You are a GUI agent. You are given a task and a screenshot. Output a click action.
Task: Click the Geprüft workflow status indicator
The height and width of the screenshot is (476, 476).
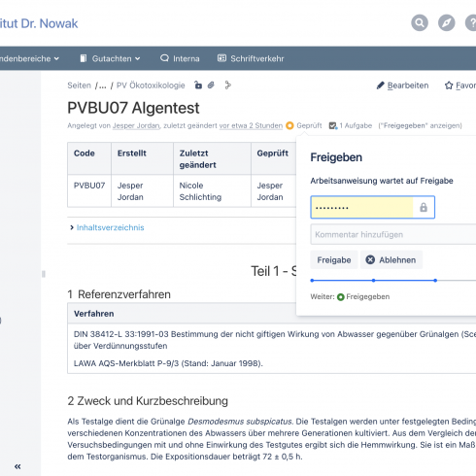[x=304, y=125]
